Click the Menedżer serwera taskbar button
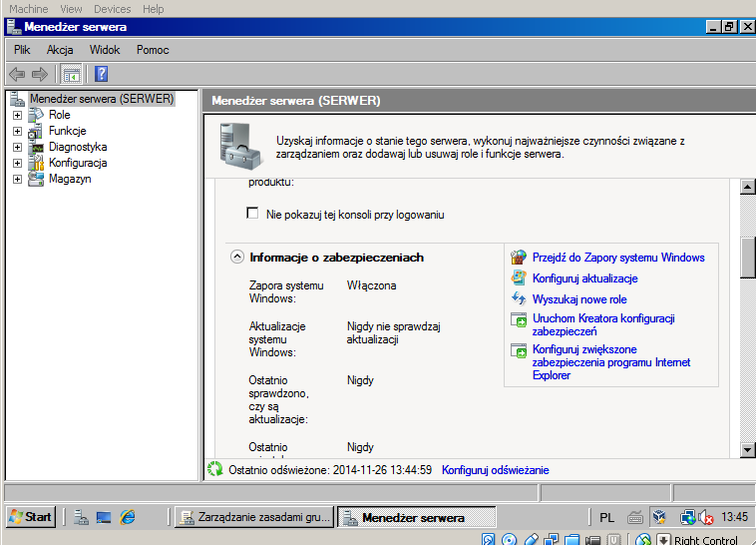Image resolution: width=756 pixels, height=545 pixels. pos(416,517)
